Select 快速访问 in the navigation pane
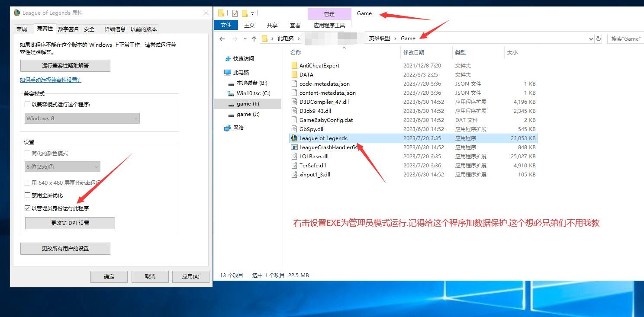The image size is (644, 317). [x=244, y=58]
